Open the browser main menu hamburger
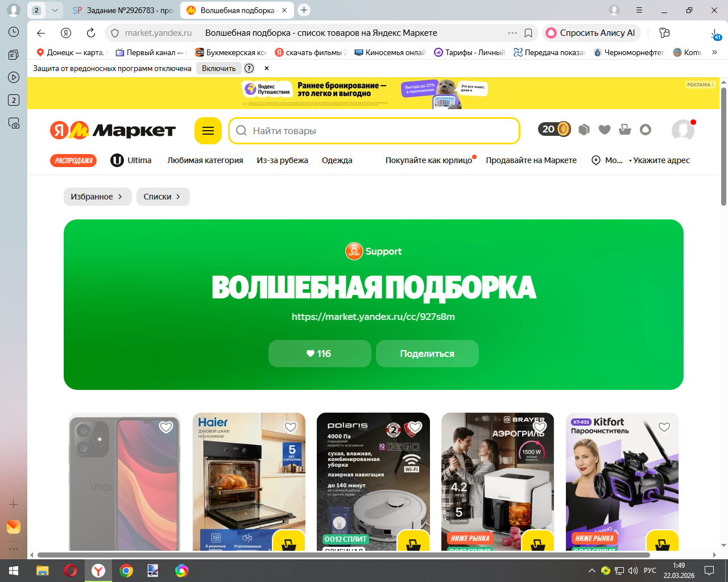Viewport: 728px width, 582px height. [639, 10]
